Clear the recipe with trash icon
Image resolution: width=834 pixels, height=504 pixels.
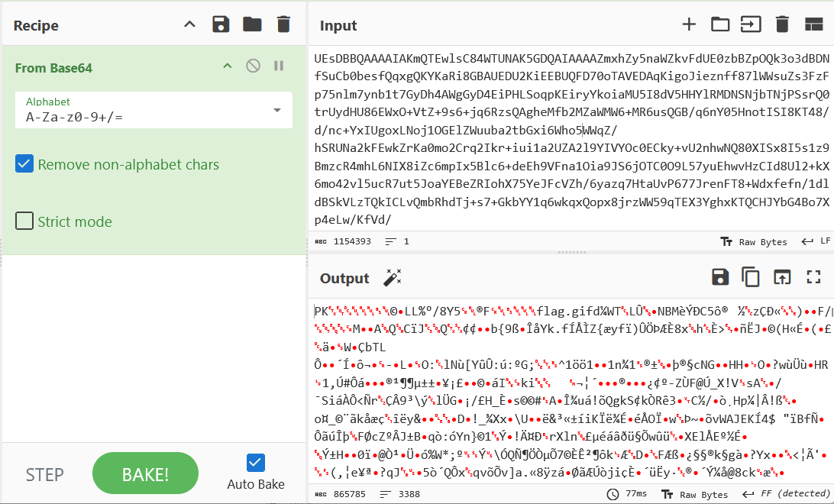283,25
